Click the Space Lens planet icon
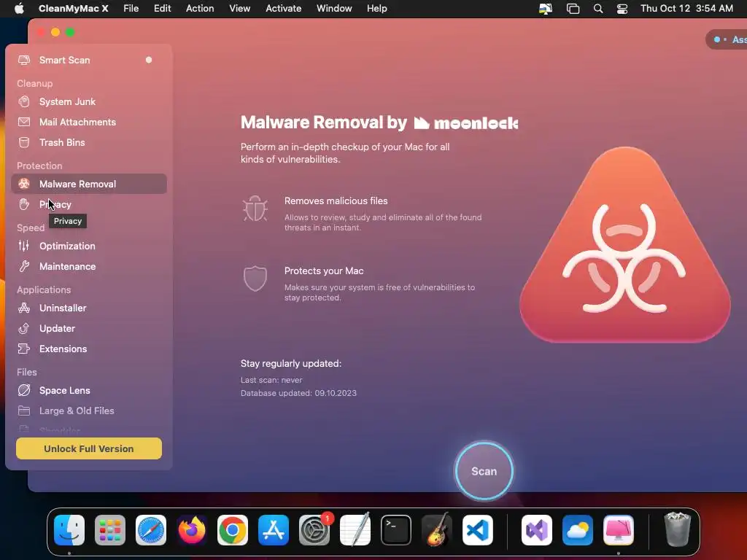This screenshot has height=560, width=747. (x=24, y=390)
